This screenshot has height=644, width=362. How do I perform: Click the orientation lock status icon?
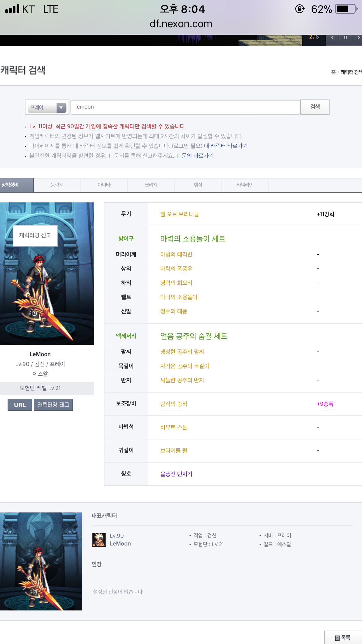pyautogui.click(x=300, y=9)
